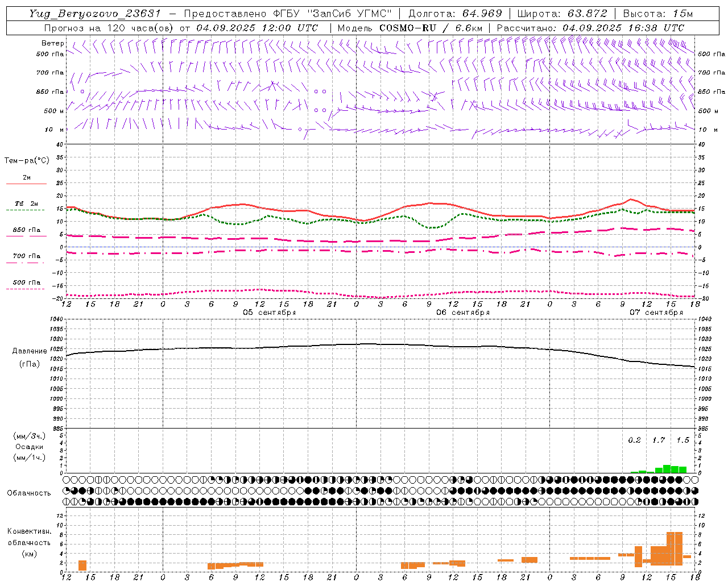
Task: Click the (мм/3ч.) precipitation unit label
Action: coord(30,436)
